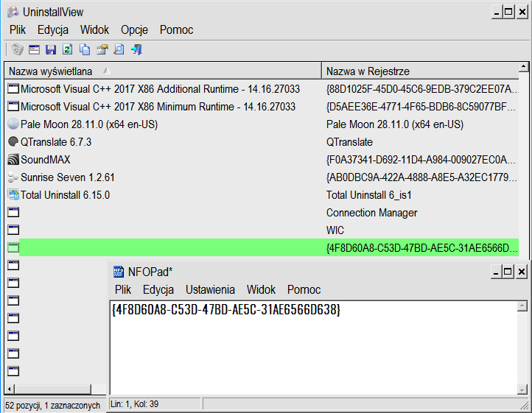
Task: Click the {D5AEE36E-4771... registry name
Action: coord(421,107)
